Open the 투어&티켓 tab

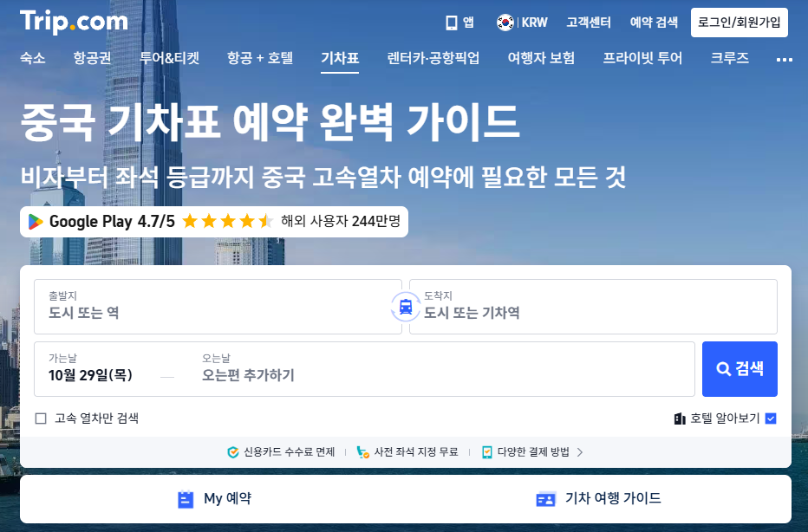click(x=170, y=58)
